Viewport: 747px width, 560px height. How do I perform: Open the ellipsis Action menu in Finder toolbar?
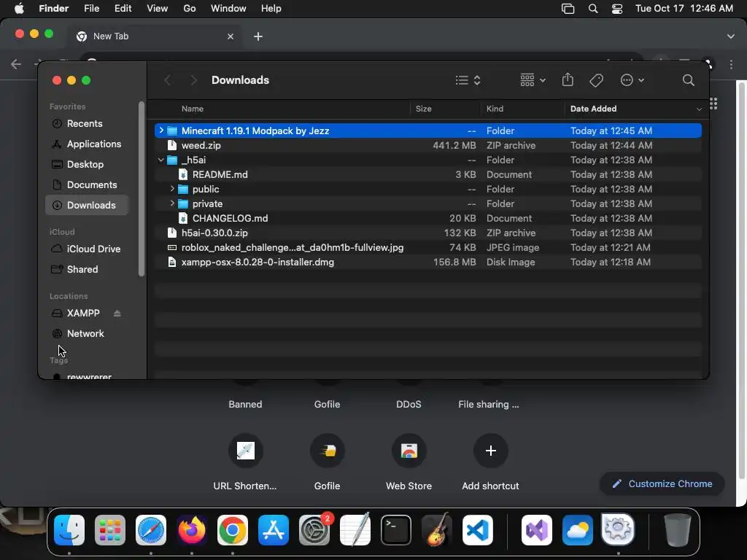[632, 80]
